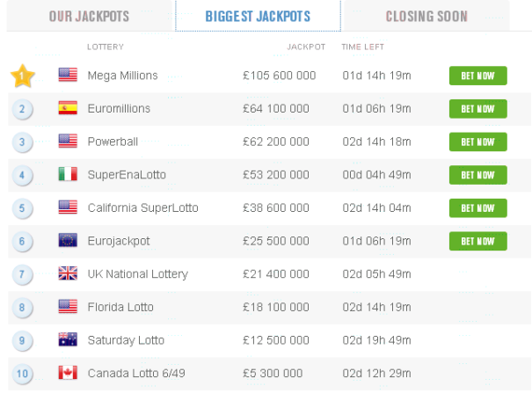The height and width of the screenshot is (393, 532).
Task: Bet now on Mega Millions
Action: (478, 76)
